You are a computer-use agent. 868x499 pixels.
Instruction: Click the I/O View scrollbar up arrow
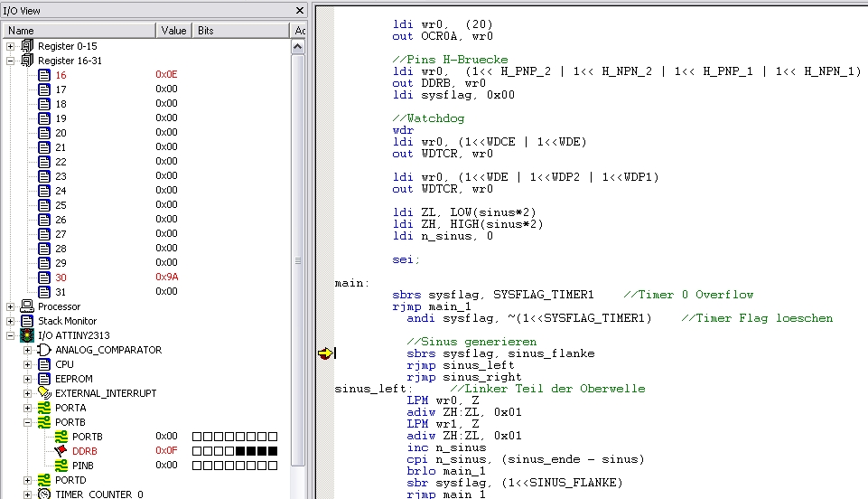298,46
